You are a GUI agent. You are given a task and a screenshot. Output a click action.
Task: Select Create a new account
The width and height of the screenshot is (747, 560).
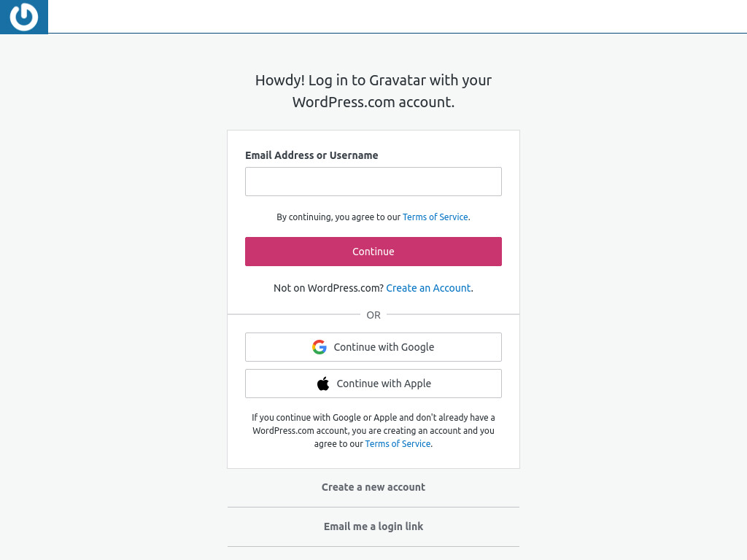(373, 487)
